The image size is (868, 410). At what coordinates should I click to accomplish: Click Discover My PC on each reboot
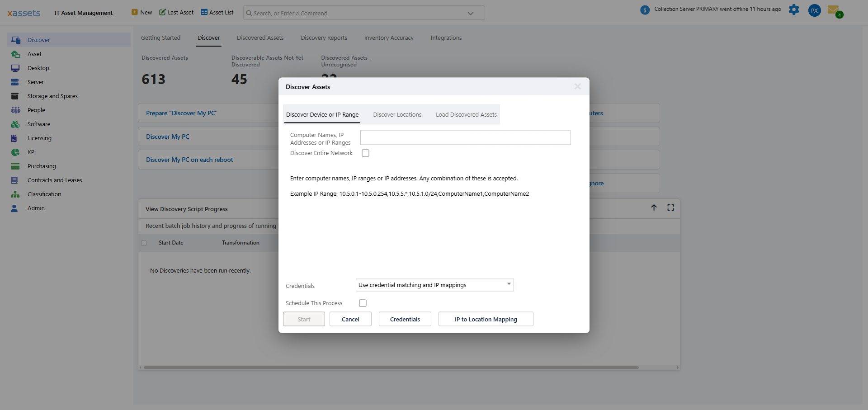tap(189, 160)
